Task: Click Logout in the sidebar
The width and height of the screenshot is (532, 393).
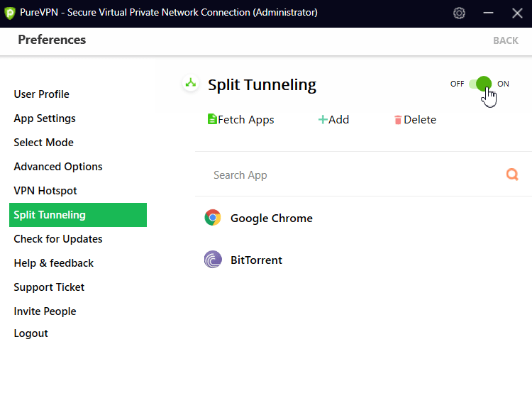Action: (31, 333)
